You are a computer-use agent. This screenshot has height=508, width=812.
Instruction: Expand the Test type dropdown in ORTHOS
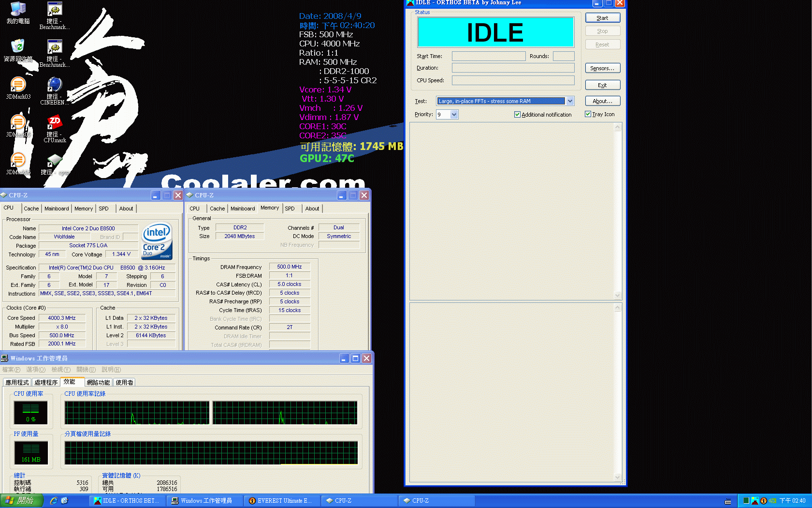[x=570, y=101]
